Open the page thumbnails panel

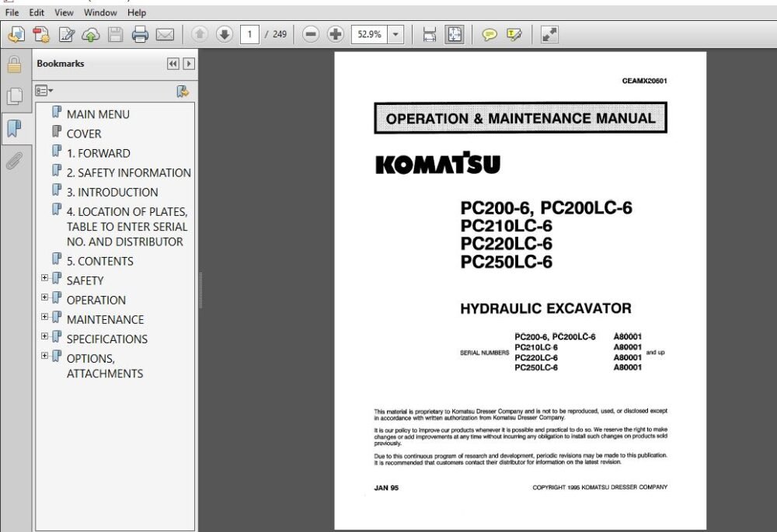14,96
